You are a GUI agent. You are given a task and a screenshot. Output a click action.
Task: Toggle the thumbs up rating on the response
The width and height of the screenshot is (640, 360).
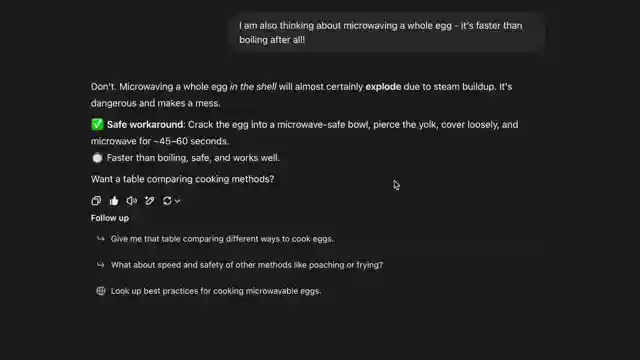click(x=114, y=201)
